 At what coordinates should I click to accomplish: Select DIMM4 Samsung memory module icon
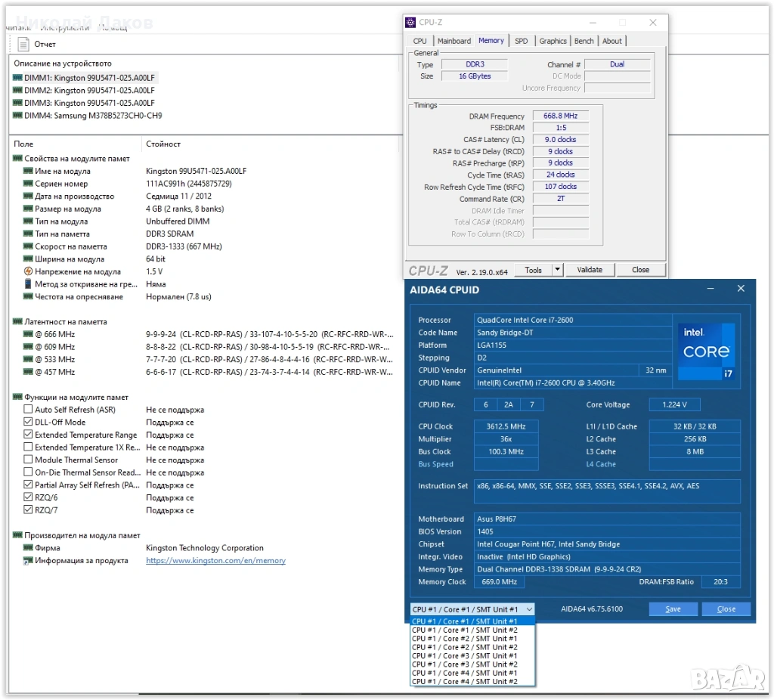[x=17, y=116]
